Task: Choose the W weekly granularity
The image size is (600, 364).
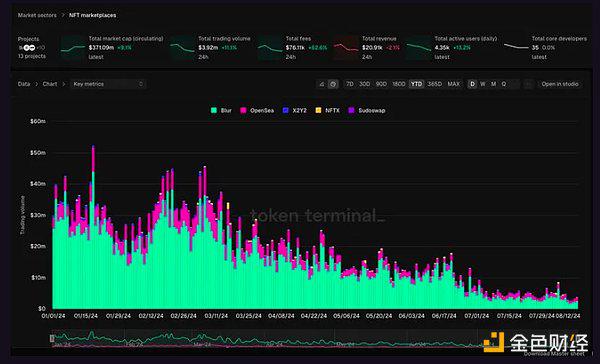Action: pyautogui.click(x=483, y=84)
